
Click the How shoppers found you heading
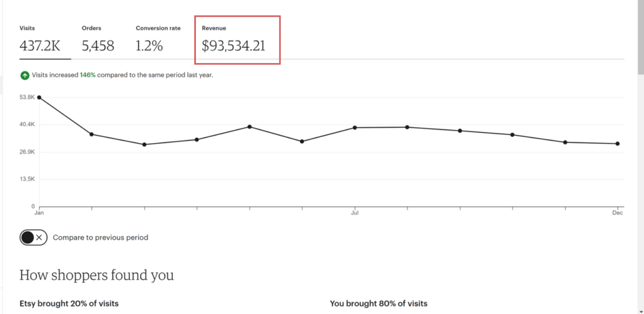pyautogui.click(x=96, y=275)
